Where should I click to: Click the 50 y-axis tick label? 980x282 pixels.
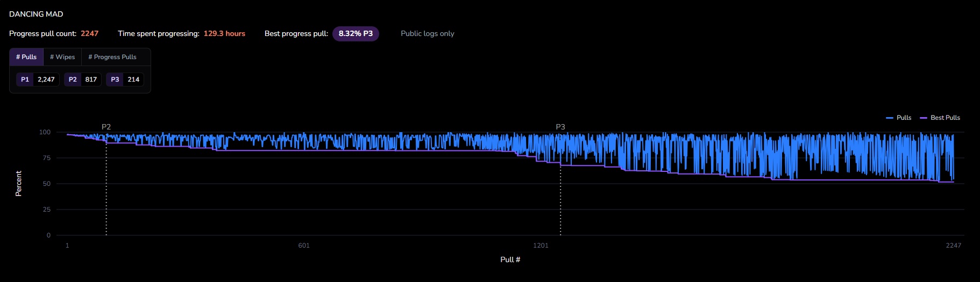tap(47, 184)
